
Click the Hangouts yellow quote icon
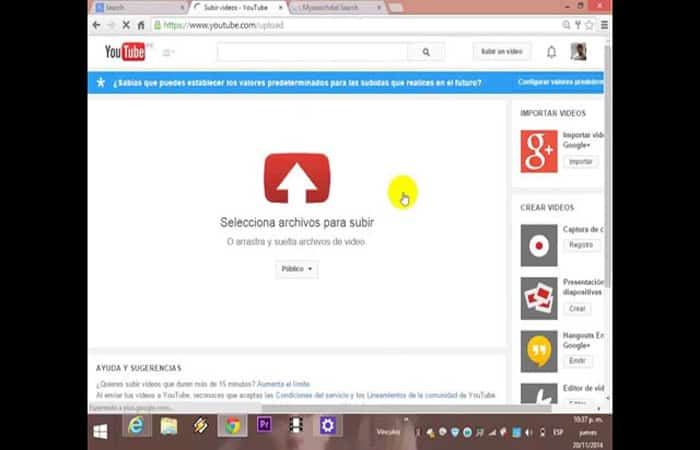click(x=539, y=351)
